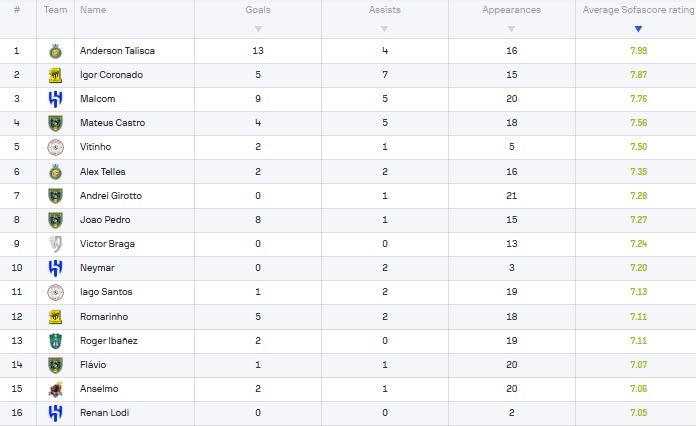Click Al-Hilal logo beside Renan Lodi

[55, 413]
